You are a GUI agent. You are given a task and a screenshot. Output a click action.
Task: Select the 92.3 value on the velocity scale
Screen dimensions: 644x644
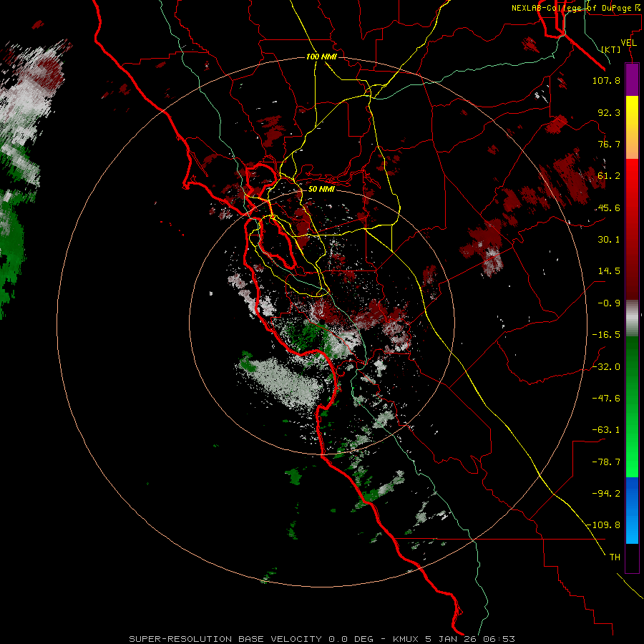609,112
